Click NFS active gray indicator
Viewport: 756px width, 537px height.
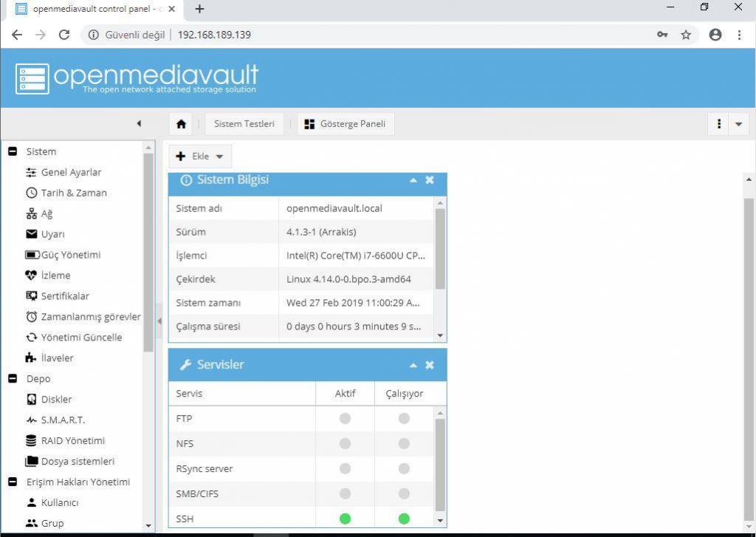point(346,443)
